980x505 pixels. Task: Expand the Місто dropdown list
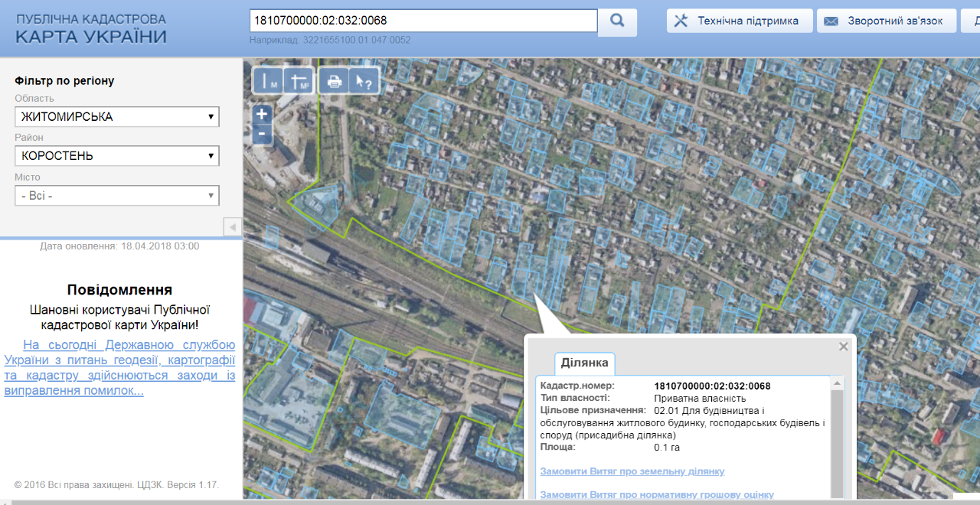(x=117, y=196)
